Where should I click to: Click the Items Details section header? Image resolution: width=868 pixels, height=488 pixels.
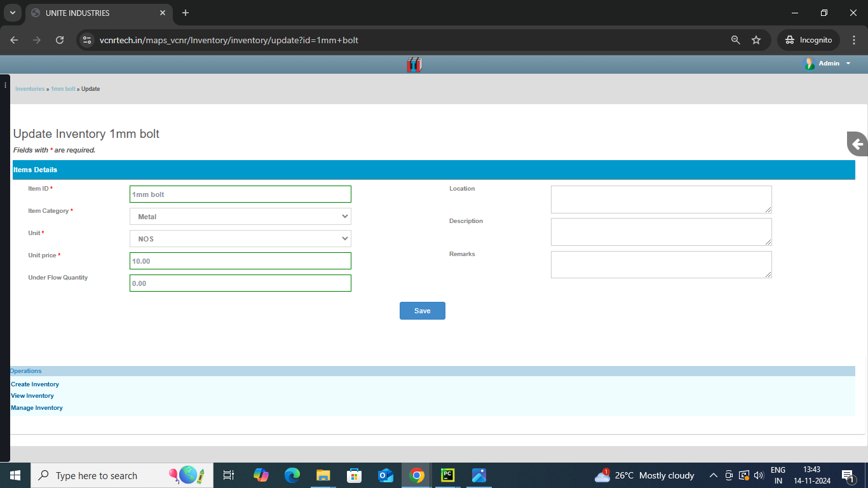point(434,170)
